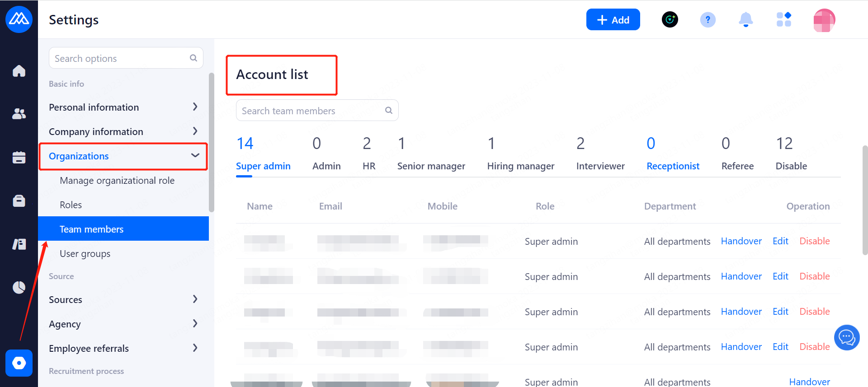The height and width of the screenshot is (387, 868).
Task: Open the help question mark icon
Action: (708, 20)
